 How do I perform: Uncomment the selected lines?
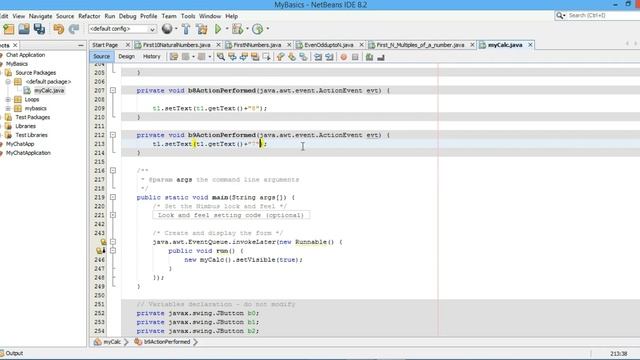tap(381, 57)
